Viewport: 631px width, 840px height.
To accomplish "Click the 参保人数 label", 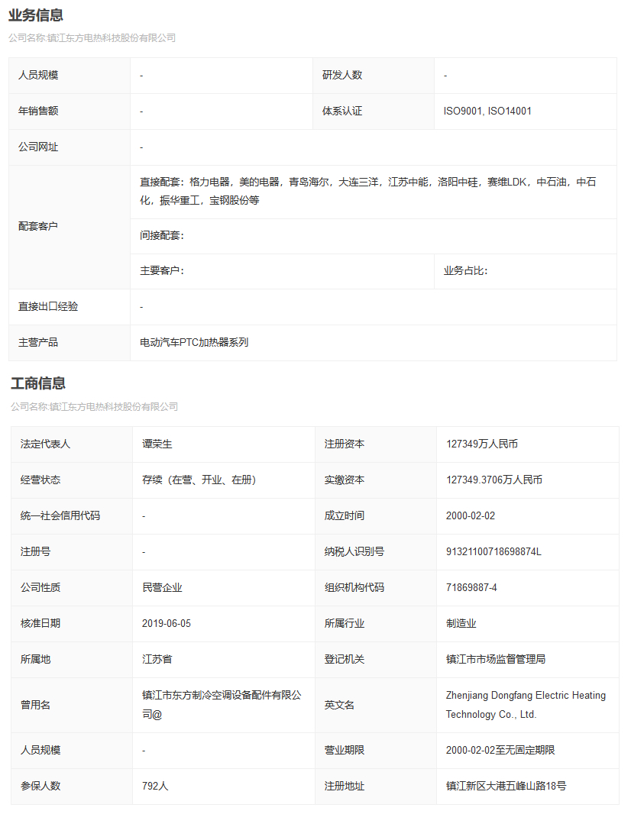I will pos(40,787).
